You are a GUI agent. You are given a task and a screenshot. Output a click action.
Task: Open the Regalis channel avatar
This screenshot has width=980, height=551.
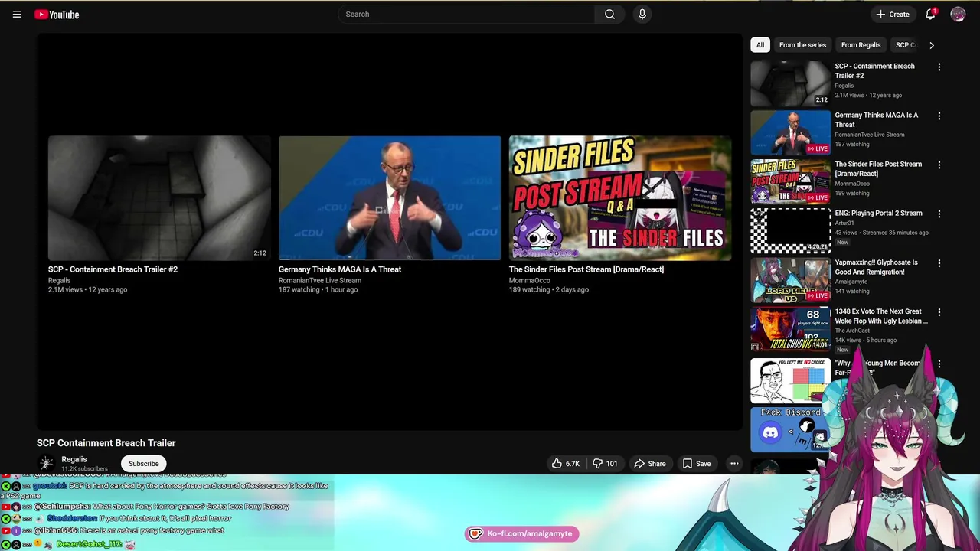coord(47,463)
